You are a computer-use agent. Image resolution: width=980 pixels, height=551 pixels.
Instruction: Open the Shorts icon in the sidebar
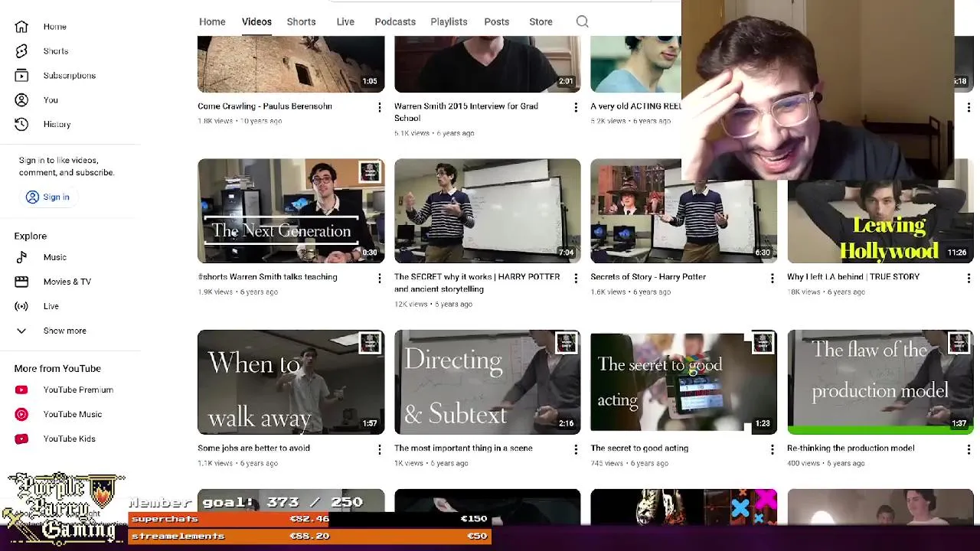21,51
